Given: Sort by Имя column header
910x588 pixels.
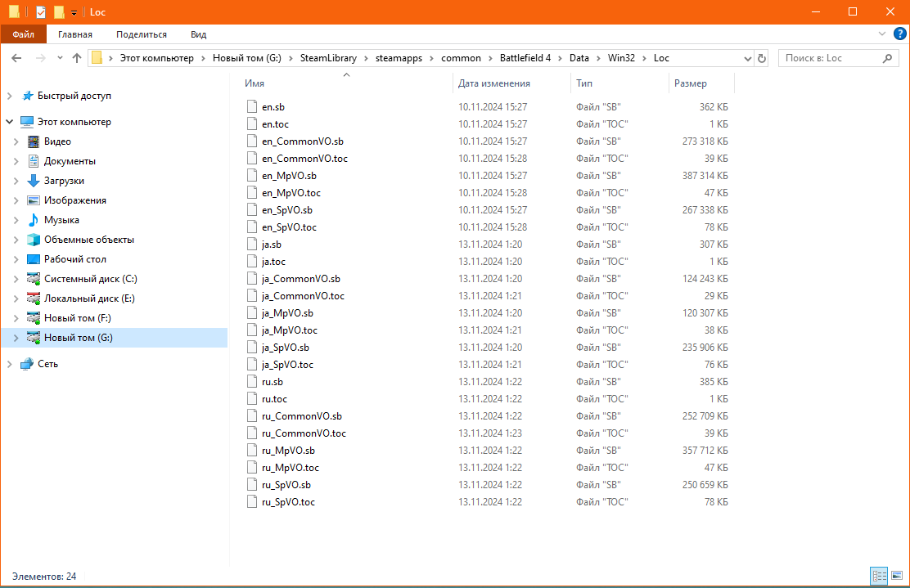Looking at the screenshot, I should pos(346,83).
